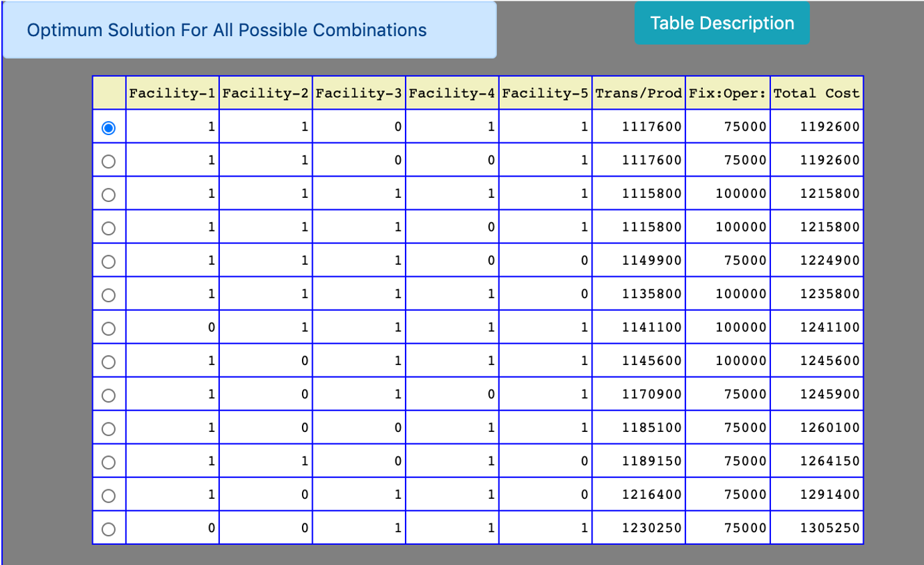This screenshot has height=565, width=924.
Task: Click the Facility-3 column header
Action: 359,94
